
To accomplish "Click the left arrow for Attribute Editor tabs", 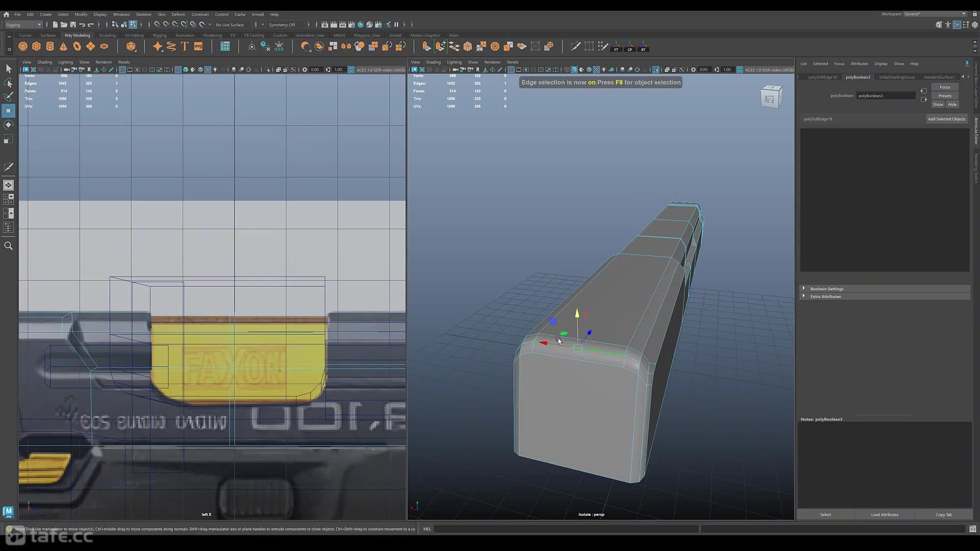I will 963,77.
